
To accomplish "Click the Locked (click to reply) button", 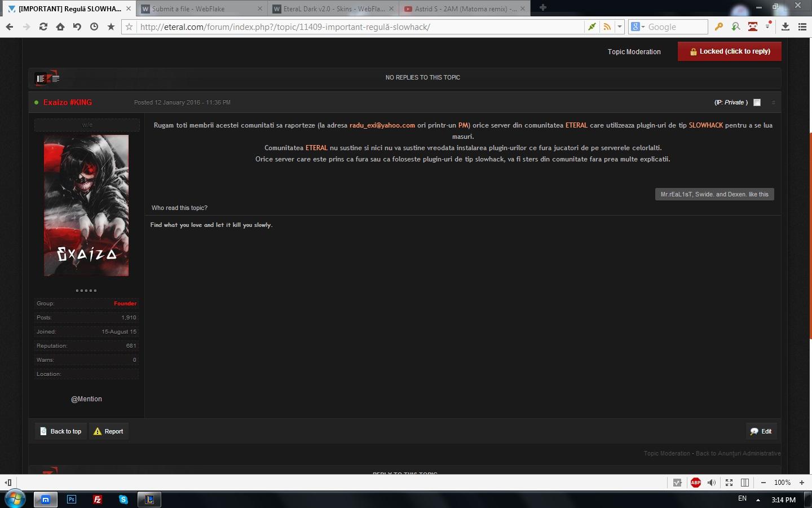I will [x=729, y=51].
